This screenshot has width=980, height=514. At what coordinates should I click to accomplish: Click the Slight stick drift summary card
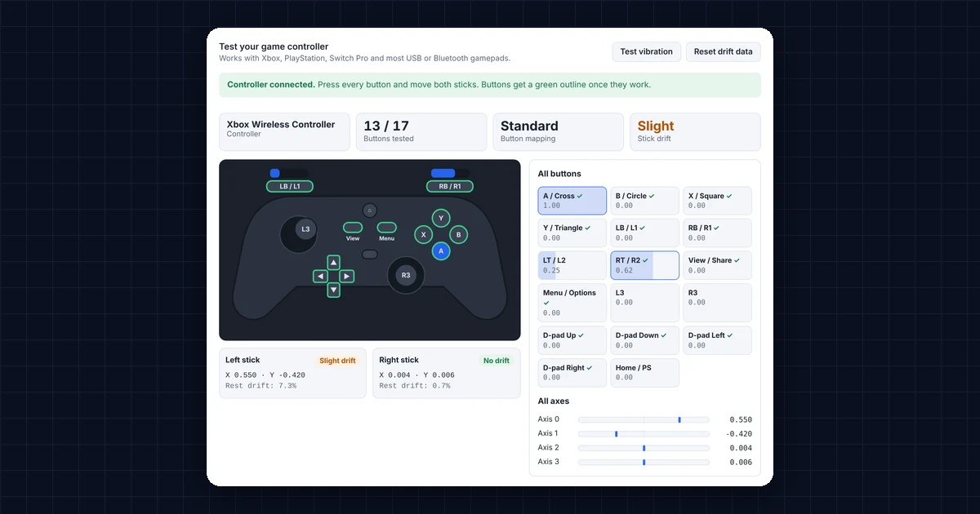click(x=696, y=132)
